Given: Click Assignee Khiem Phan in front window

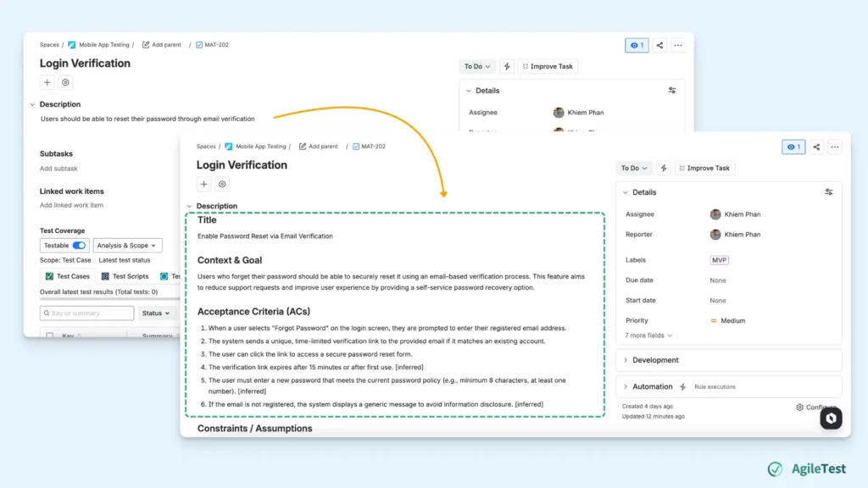Looking at the screenshot, I should click(735, 214).
